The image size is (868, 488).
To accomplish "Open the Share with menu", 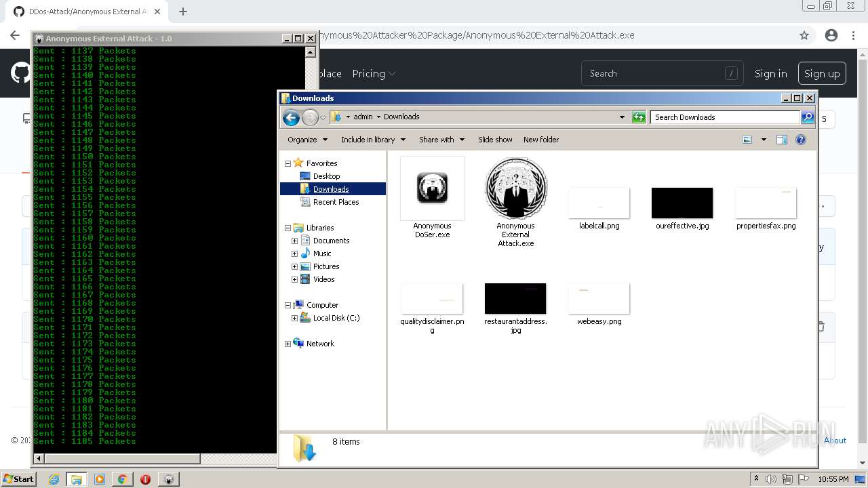I will [441, 140].
